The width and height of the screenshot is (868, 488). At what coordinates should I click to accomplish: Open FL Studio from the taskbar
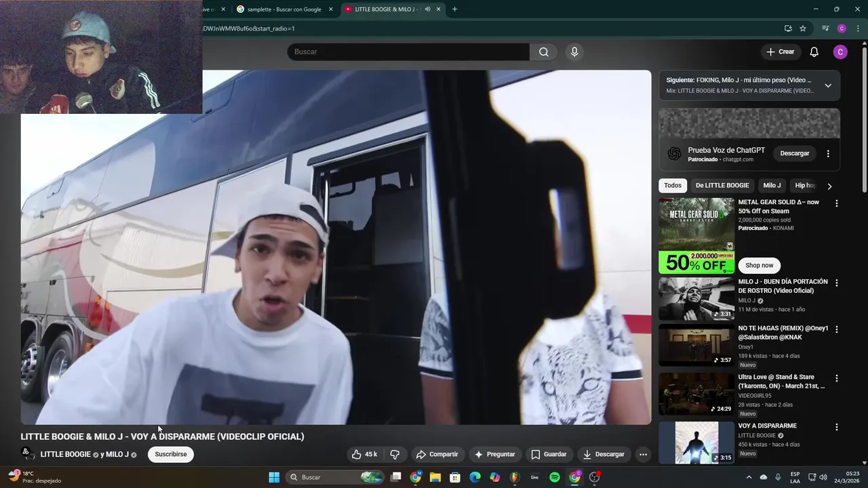[x=515, y=477]
